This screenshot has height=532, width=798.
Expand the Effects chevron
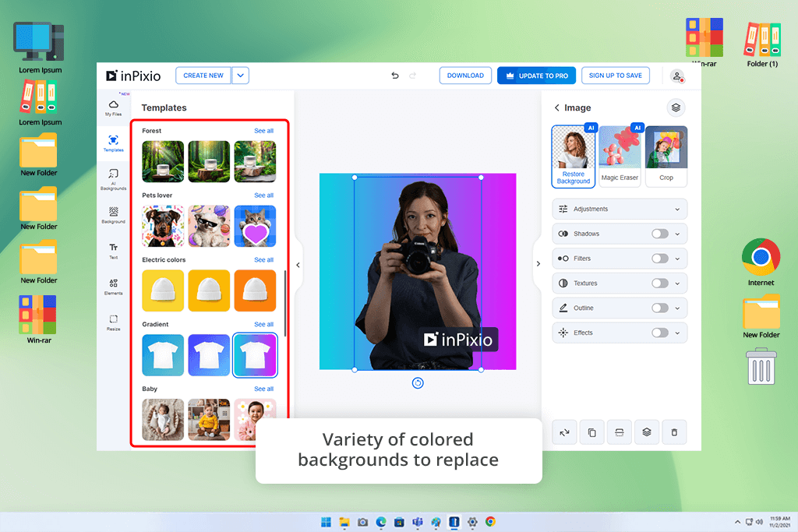tap(677, 333)
